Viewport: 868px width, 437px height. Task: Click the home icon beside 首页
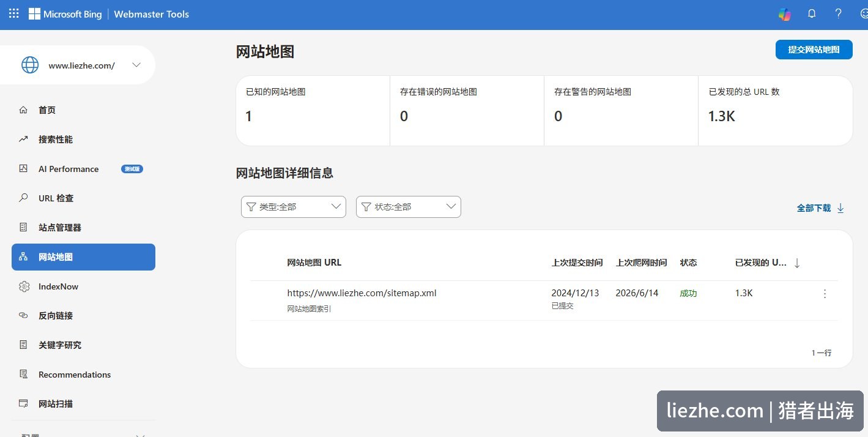[23, 110]
